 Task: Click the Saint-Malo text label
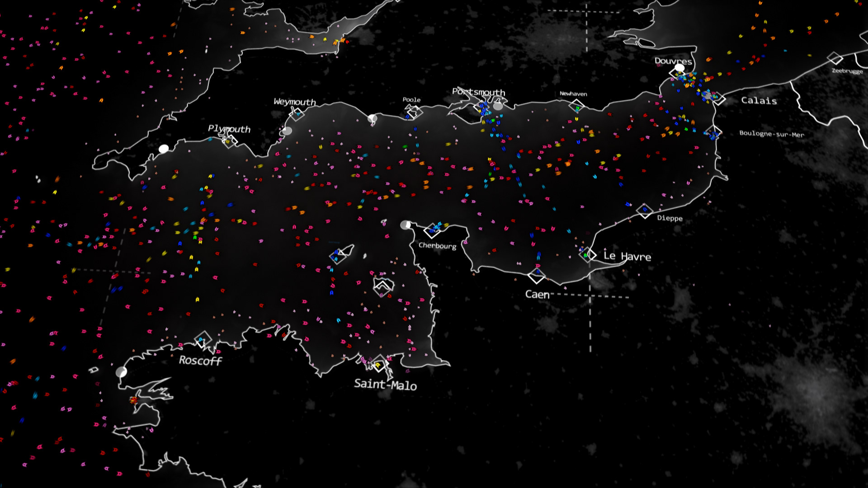385,385
